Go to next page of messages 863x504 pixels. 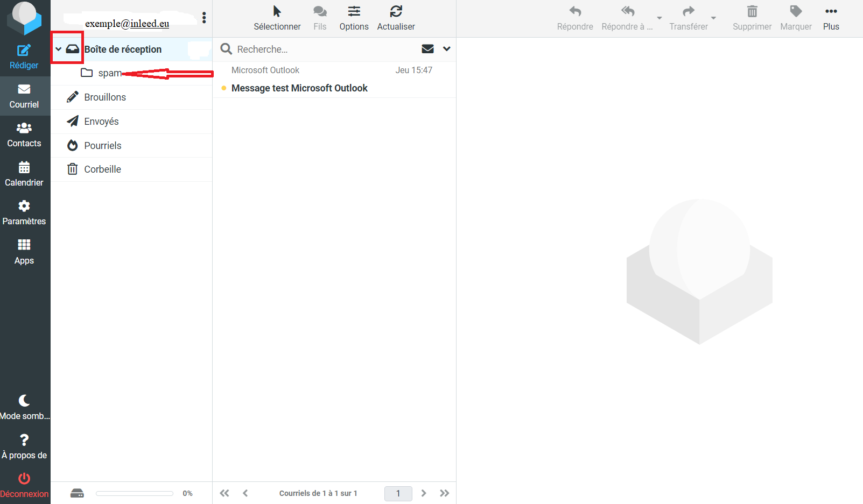(424, 493)
